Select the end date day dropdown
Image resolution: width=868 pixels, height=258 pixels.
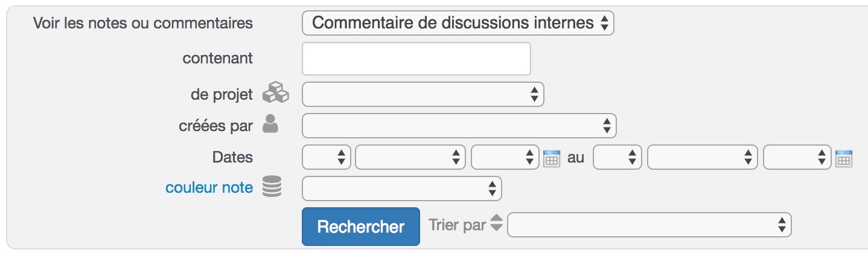tap(617, 157)
